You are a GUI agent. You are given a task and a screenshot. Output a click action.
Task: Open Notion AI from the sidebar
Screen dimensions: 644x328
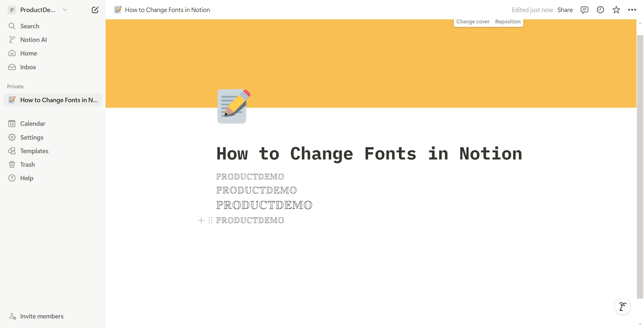click(53, 40)
